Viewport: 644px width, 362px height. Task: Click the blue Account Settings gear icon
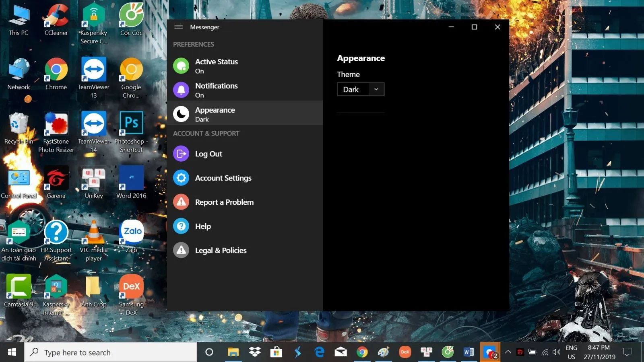click(x=181, y=178)
